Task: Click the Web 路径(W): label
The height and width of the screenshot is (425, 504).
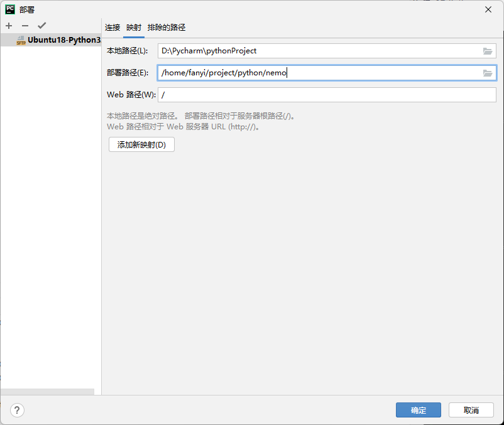Action: click(131, 95)
